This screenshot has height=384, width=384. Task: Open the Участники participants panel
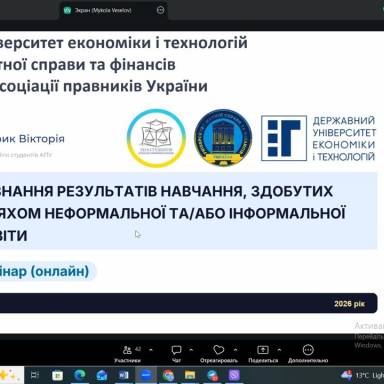pyautogui.click(x=127, y=354)
